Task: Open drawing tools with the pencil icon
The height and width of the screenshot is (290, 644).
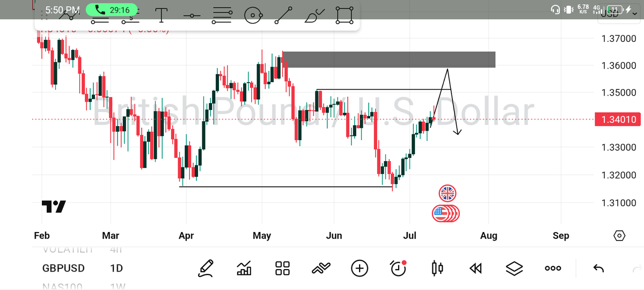Action: [206, 268]
